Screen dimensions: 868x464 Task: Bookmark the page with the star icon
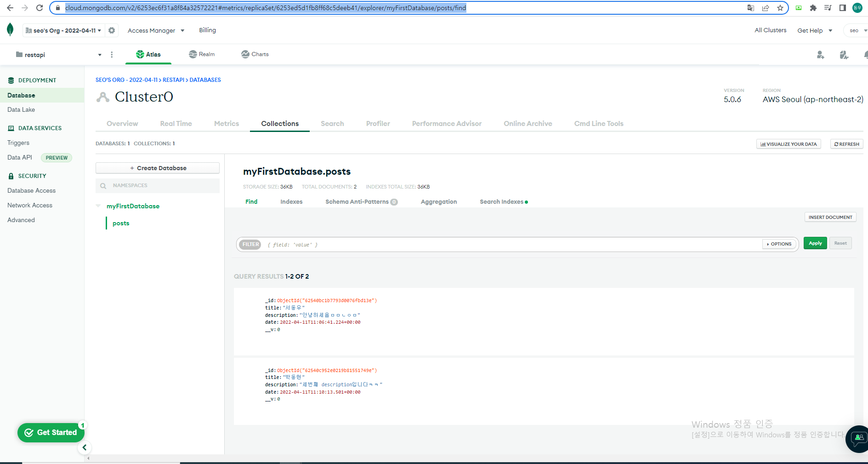(x=779, y=8)
